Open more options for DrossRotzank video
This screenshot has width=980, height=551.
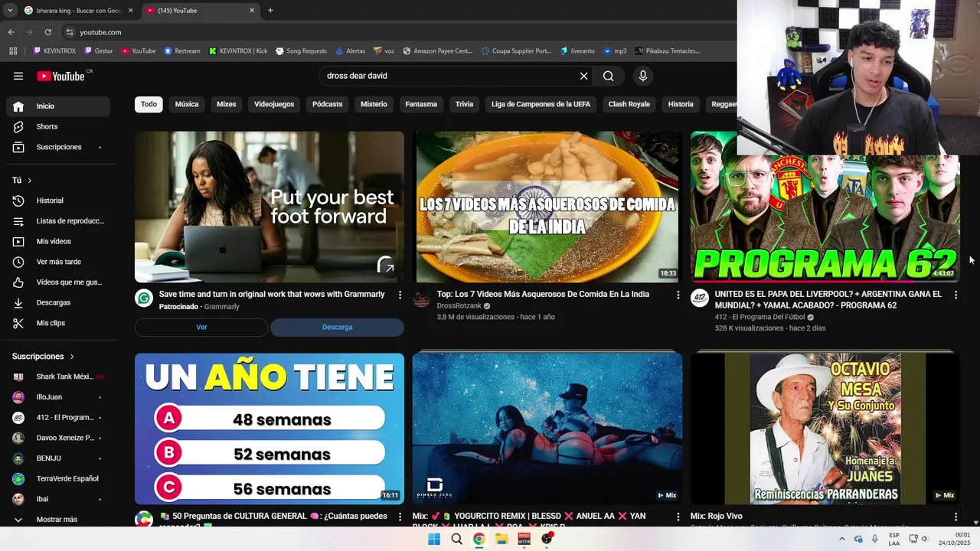click(x=678, y=295)
